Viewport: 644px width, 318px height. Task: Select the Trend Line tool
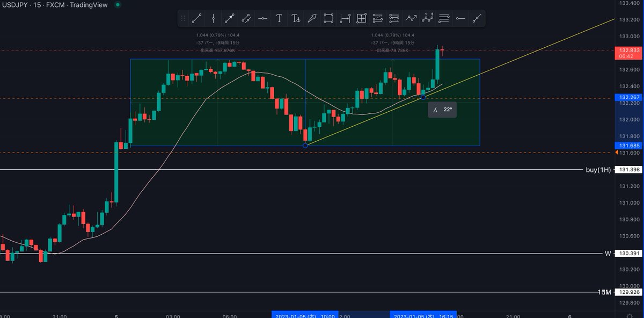pos(196,18)
